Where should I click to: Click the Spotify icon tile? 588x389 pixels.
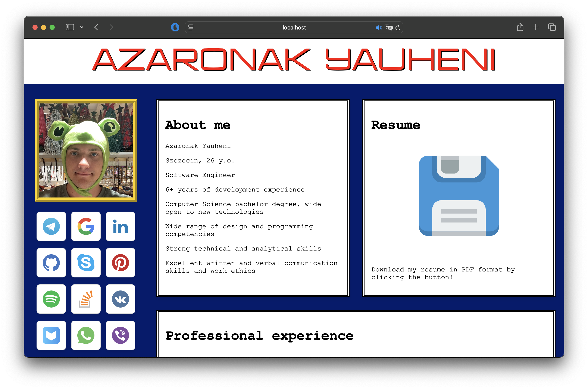pos(51,299)
